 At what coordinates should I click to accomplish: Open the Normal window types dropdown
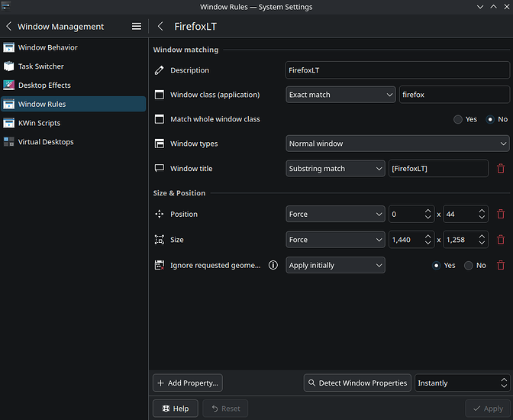tap(398, 144)
